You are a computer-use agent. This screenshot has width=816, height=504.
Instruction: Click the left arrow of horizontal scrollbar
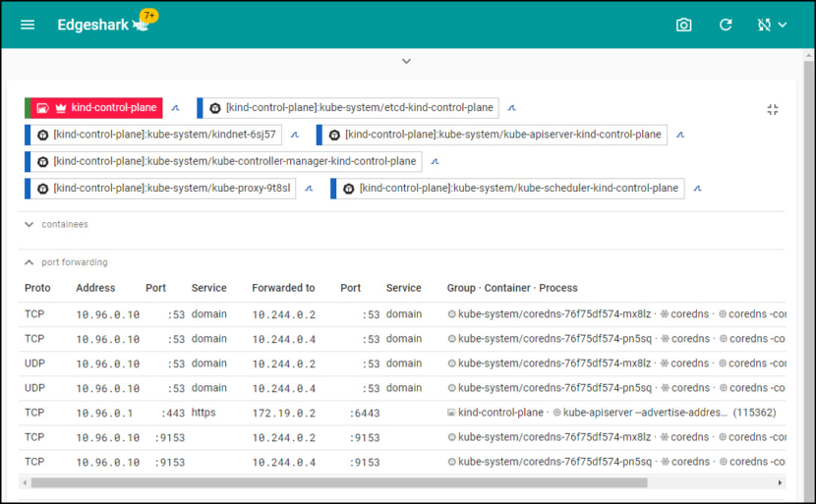(25, 482)
